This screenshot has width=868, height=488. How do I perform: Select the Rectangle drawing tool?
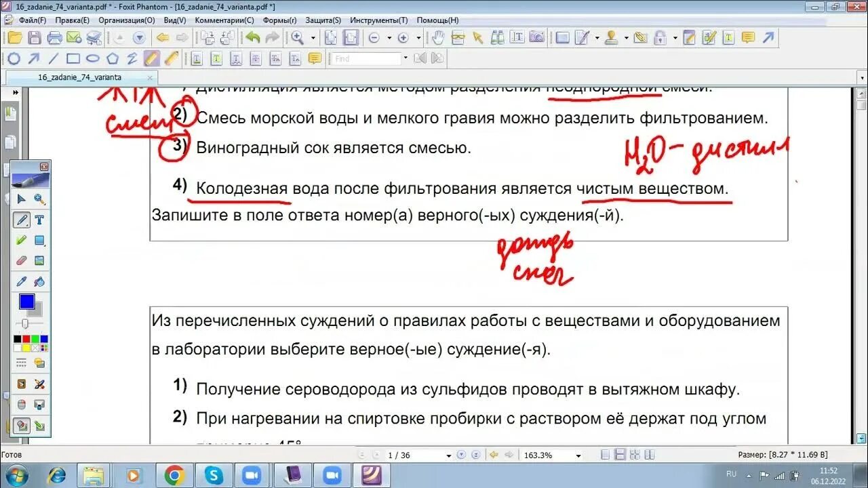pyautogui.click(x=73, y=58)
